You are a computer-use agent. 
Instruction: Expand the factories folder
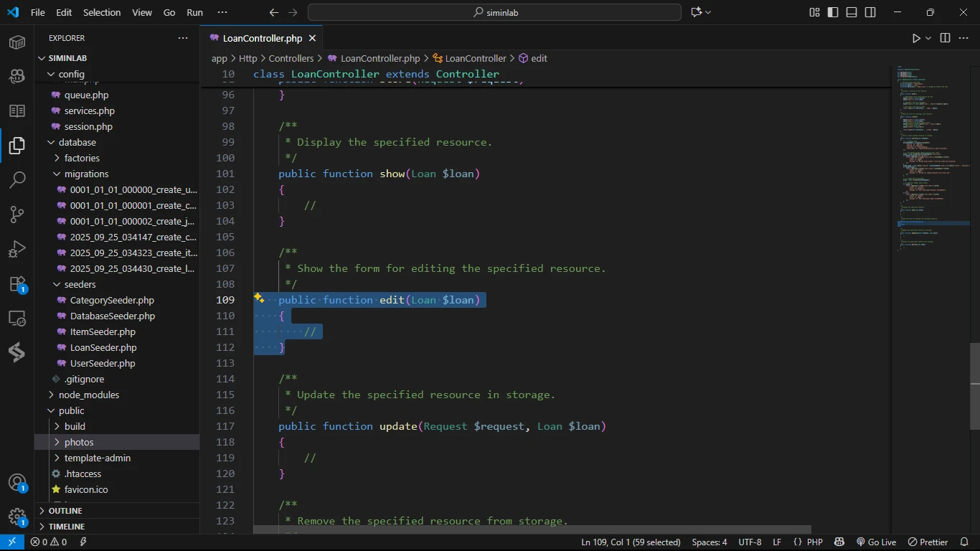click(82, 158)
